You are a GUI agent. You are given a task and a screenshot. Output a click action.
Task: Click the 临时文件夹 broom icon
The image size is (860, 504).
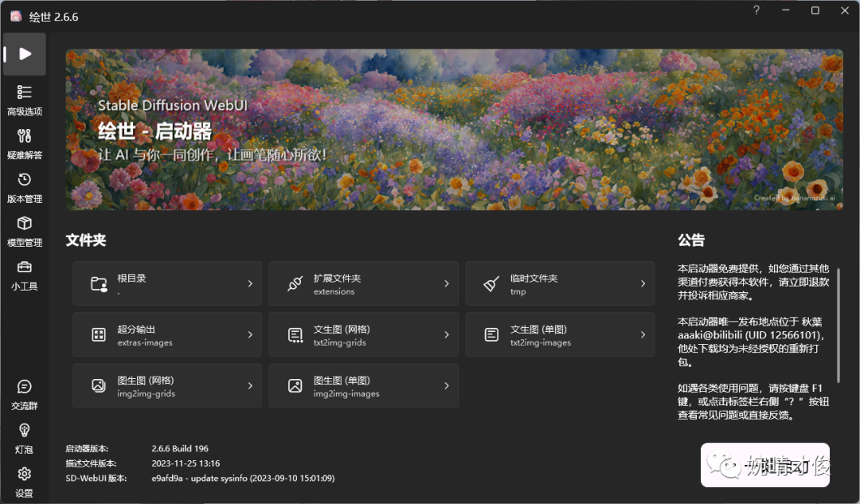tap(491, 283)
